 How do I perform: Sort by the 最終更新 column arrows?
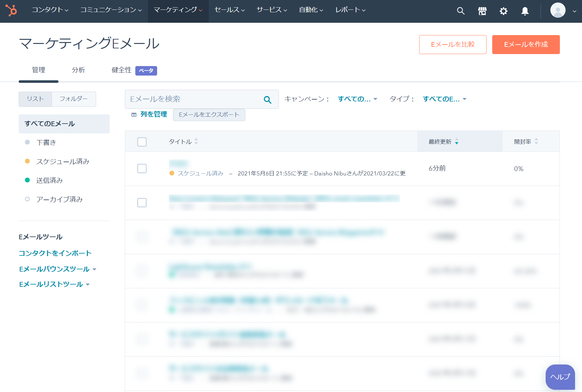(x=456, y=142)
